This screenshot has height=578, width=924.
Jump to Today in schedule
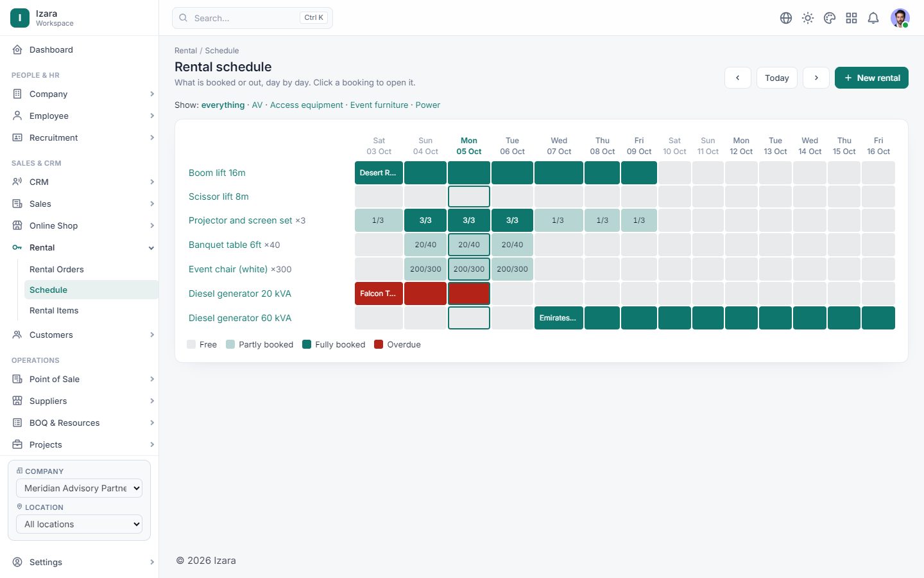[x=777, y=78]
